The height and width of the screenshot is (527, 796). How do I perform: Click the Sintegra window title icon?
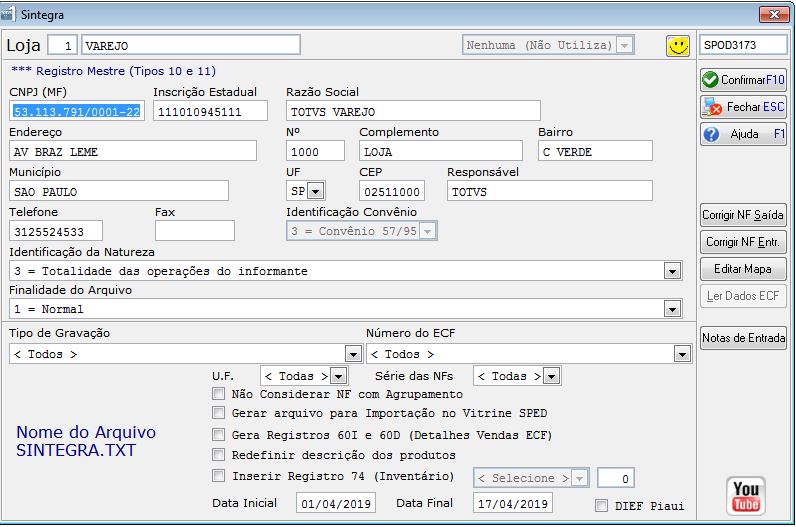[x=7, y=14]
